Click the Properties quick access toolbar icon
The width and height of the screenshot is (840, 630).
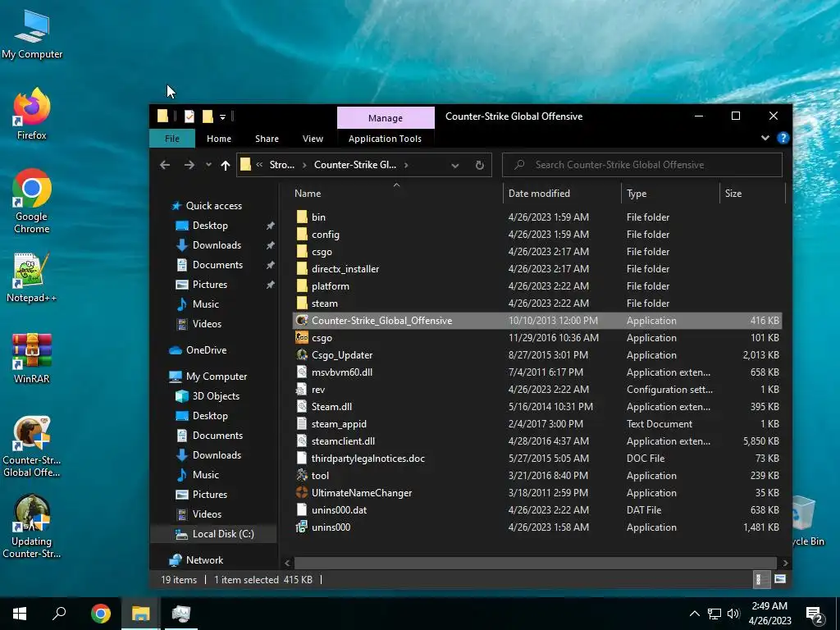(x=189, y=116)
